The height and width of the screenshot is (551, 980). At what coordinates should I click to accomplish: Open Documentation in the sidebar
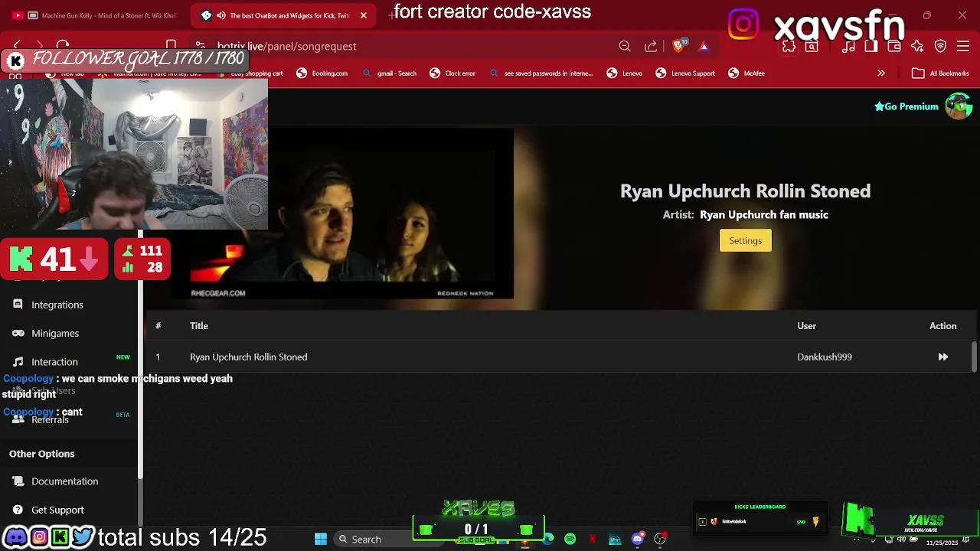click(x=65, y=481)
